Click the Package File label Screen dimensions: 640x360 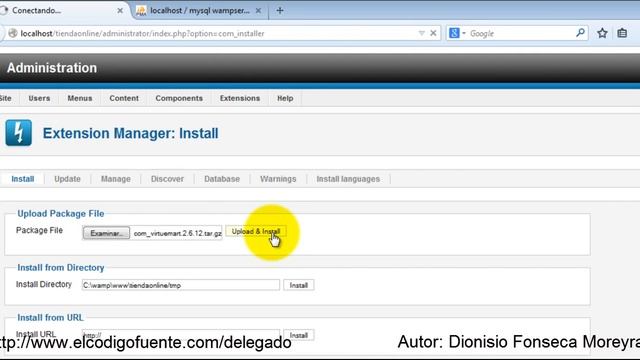39,230
